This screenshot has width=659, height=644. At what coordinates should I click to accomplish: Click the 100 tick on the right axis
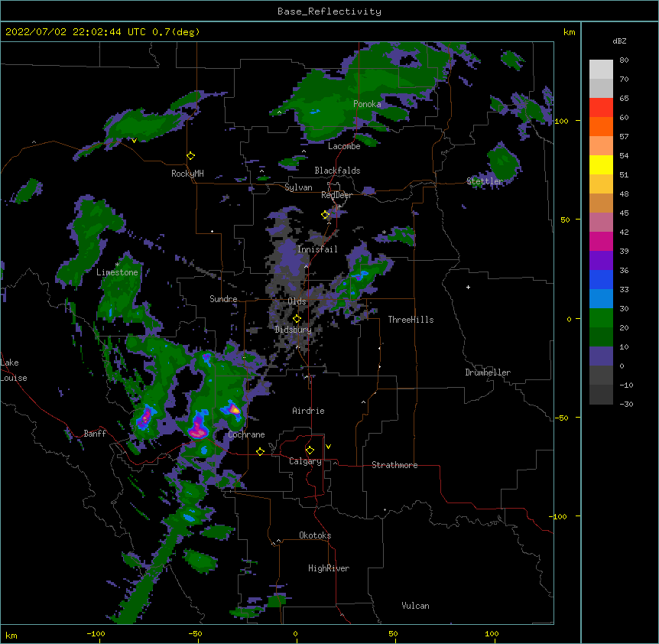(561, 121)
